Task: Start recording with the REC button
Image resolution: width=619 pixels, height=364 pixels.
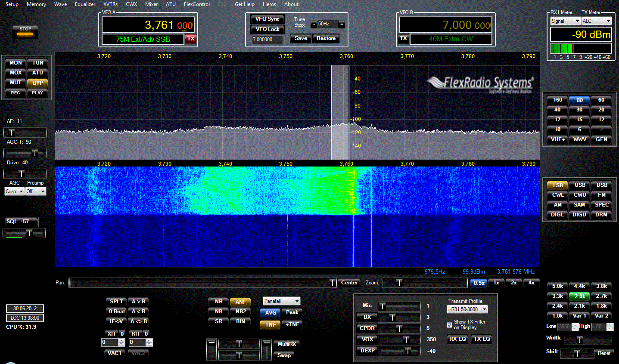Action: (x=15, y=93)
